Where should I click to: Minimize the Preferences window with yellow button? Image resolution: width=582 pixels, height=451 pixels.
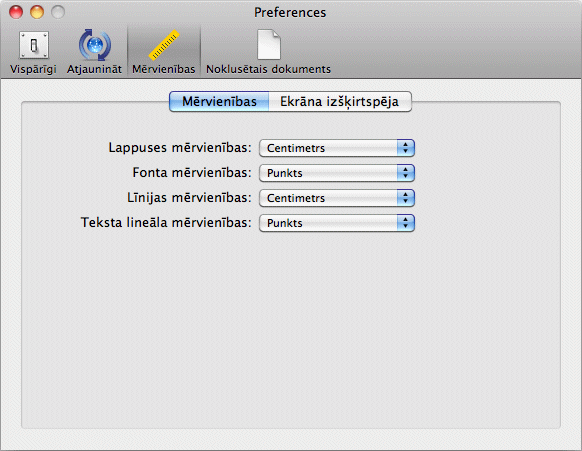click(37, 12)
